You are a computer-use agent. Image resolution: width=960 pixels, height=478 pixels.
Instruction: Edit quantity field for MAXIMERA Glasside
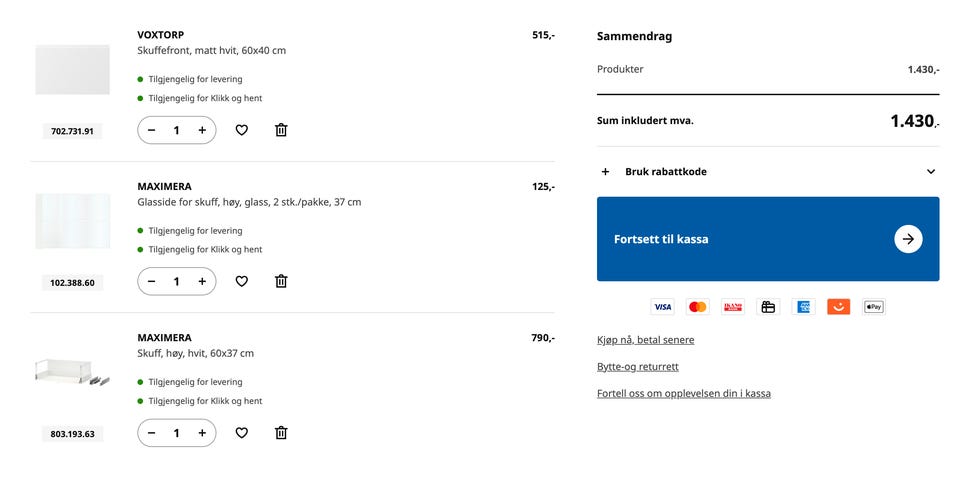point(177,281)
